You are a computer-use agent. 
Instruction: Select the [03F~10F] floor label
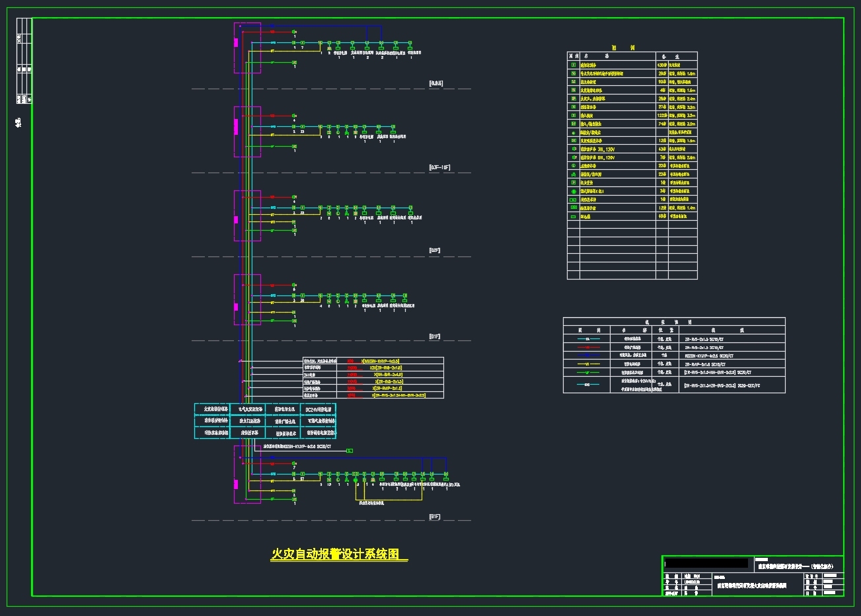(439, 168)
